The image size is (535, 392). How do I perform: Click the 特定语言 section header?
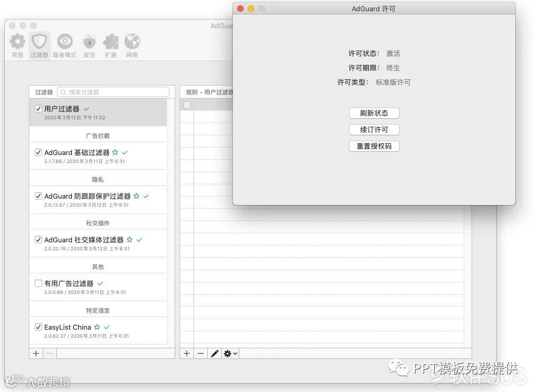[98, 311]
